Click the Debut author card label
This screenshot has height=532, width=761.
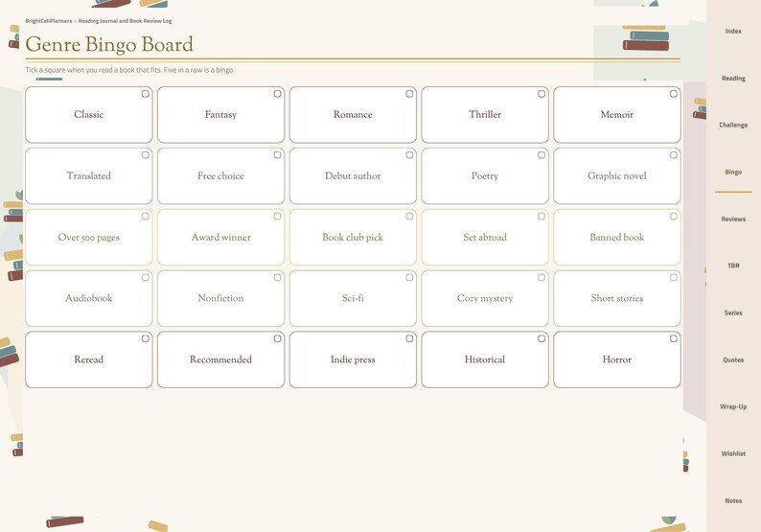[353, 175]
